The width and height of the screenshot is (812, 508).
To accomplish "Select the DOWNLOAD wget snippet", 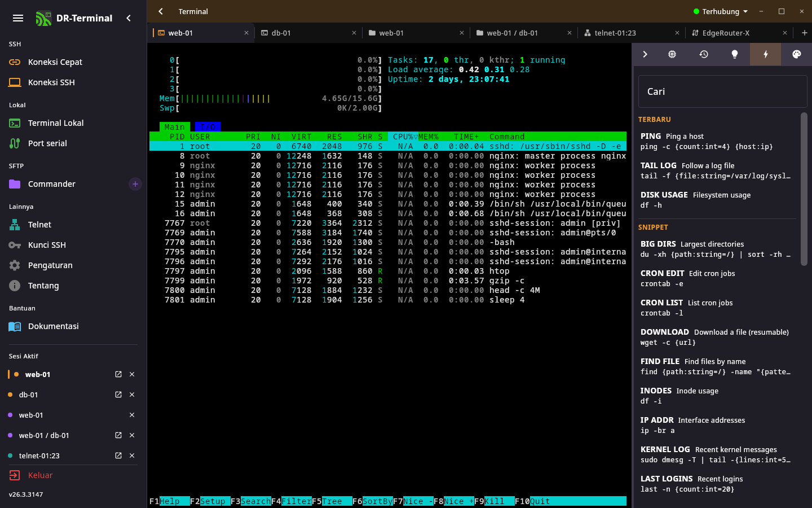I will [x=717, y=337].
